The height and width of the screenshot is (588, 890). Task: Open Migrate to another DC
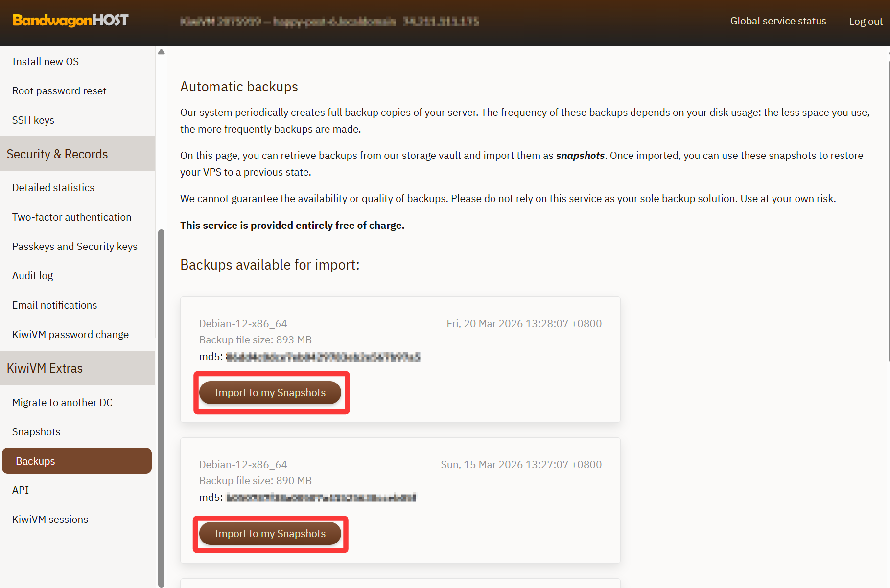coord(63,403)
